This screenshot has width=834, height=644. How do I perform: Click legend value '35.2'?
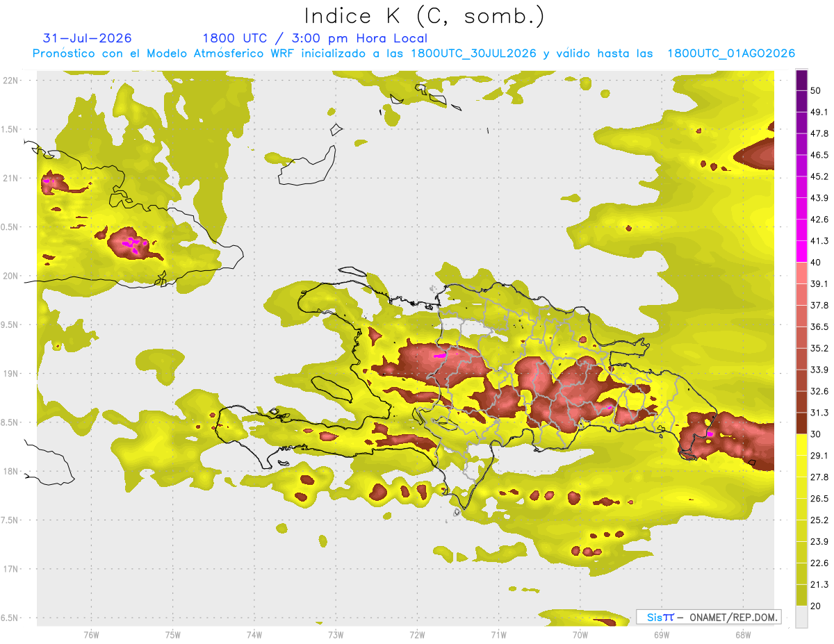click(819, 348)
